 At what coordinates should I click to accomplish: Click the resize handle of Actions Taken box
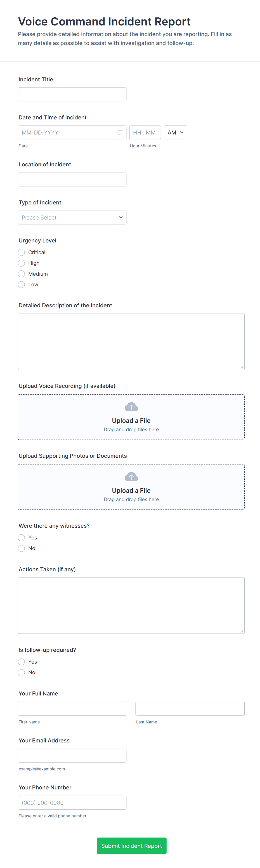242,631
